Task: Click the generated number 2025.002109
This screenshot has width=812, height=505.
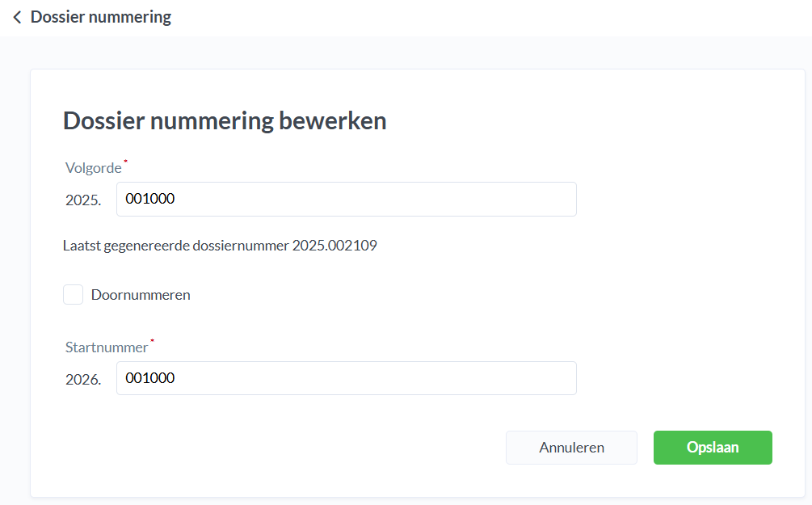Action: coord(334,245)
